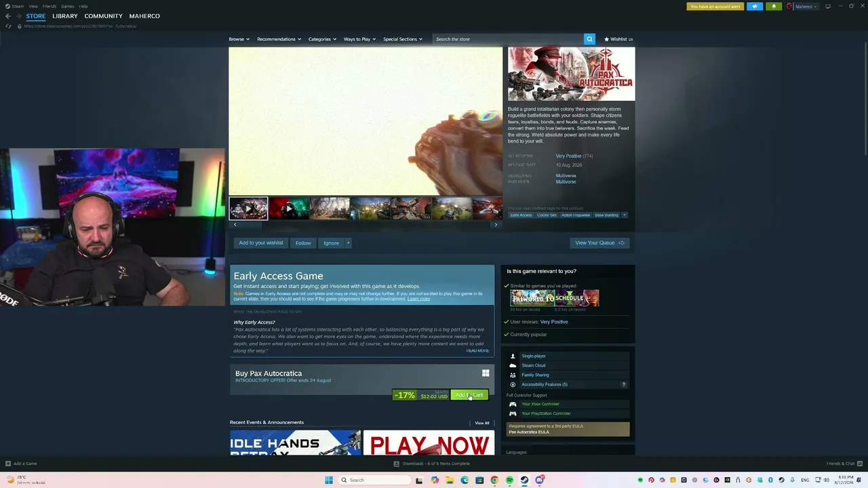Expand more tags with plus button

(624, 215)
